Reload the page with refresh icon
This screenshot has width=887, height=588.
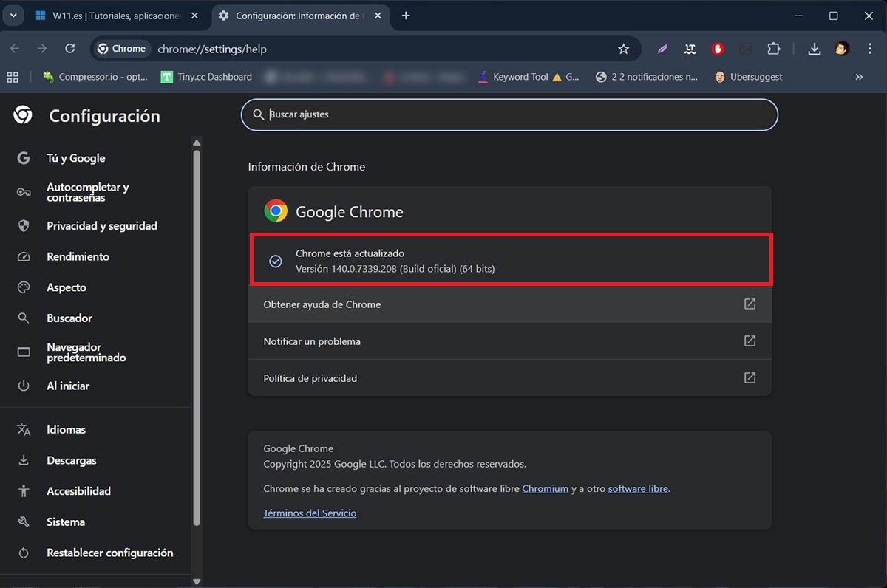click(69, 49)
